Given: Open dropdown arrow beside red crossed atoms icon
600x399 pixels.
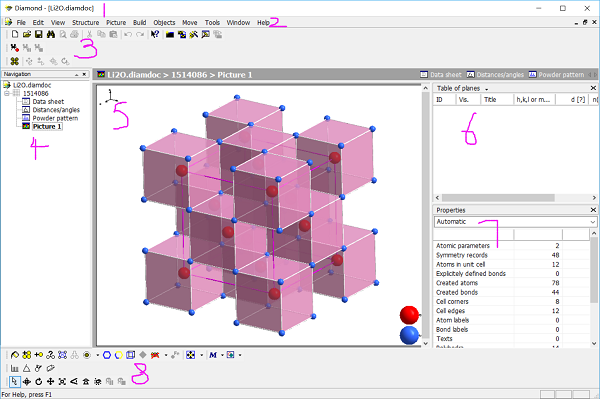Looking at the screenshot, I should [x=165, y=355].
